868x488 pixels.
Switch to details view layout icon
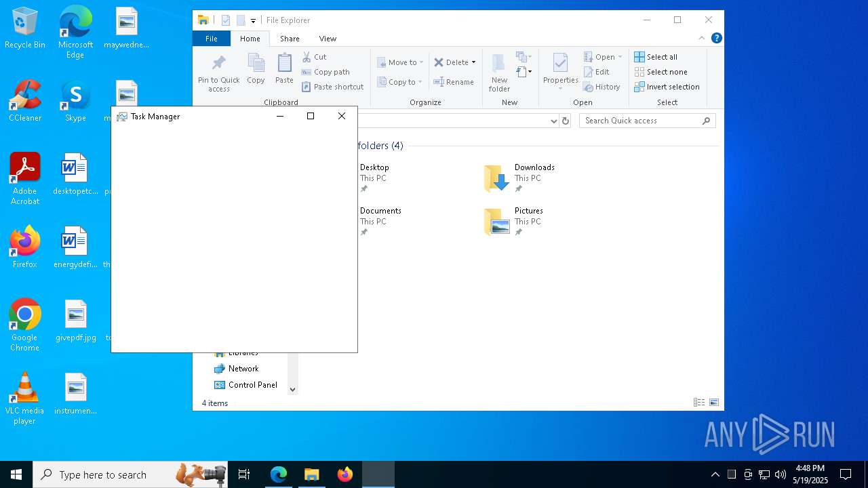[698, 403]
